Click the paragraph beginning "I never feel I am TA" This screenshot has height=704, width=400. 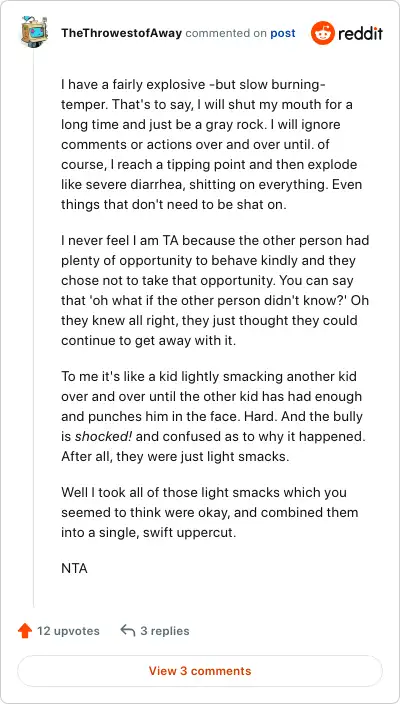(215, 290)
